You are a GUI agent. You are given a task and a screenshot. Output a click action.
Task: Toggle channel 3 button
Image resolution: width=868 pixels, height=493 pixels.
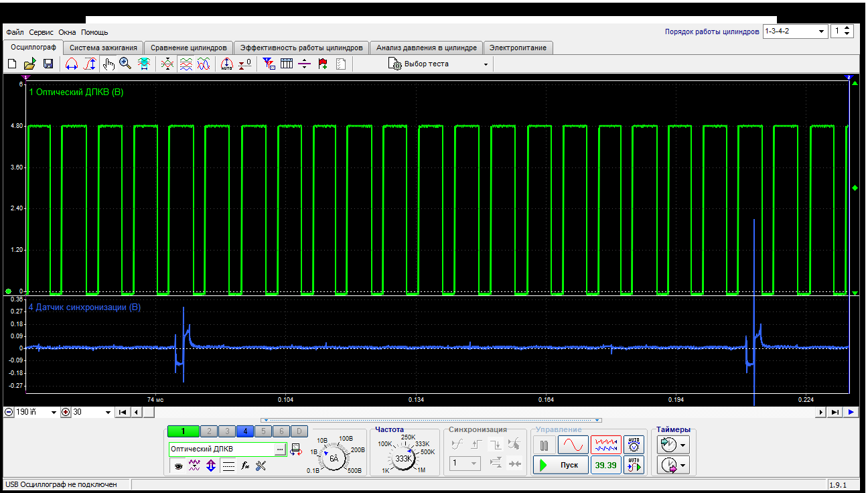point(227,431)
